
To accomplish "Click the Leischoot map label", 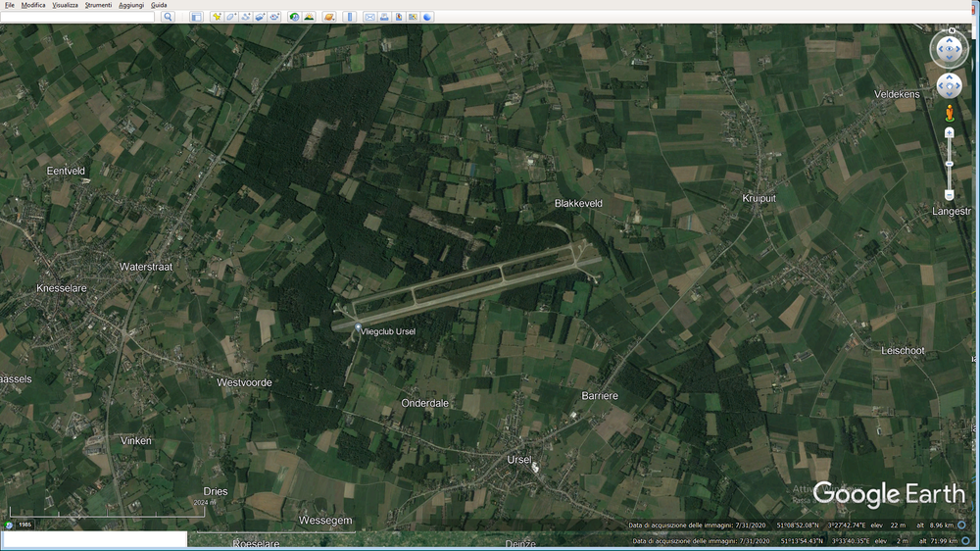I will [903, 351].
